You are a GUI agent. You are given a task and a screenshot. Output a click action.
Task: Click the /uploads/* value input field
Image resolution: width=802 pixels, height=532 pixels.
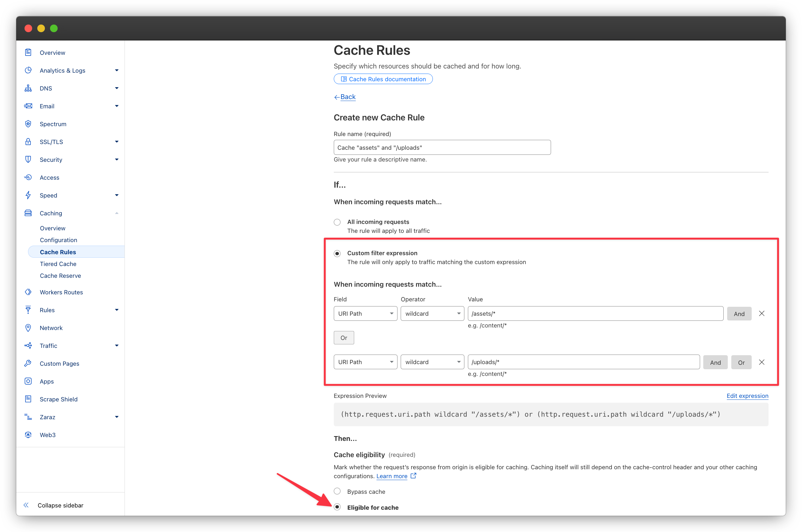[x=584, y=362]
